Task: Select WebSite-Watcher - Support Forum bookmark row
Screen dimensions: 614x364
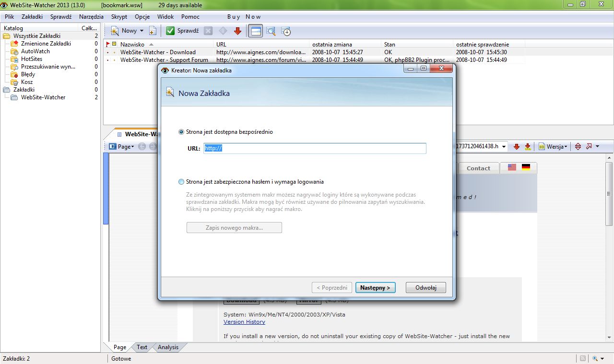Action: click(x=315, y=60)
